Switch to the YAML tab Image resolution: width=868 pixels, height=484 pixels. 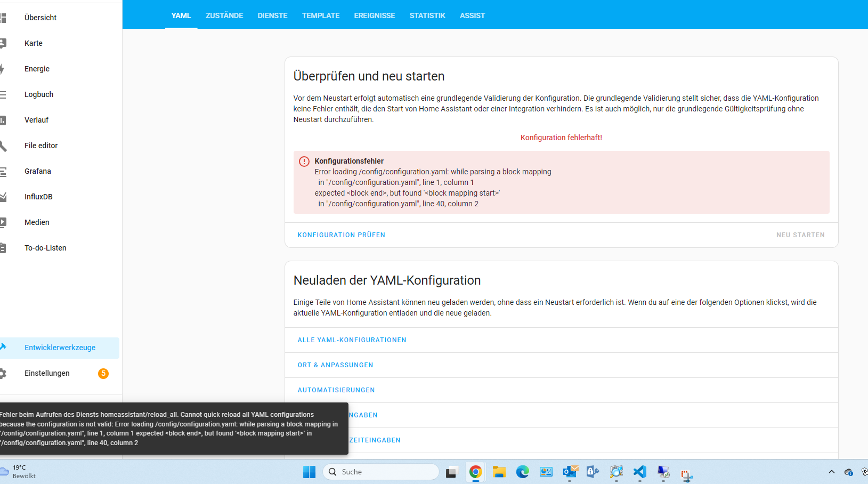tap(181, 15)
